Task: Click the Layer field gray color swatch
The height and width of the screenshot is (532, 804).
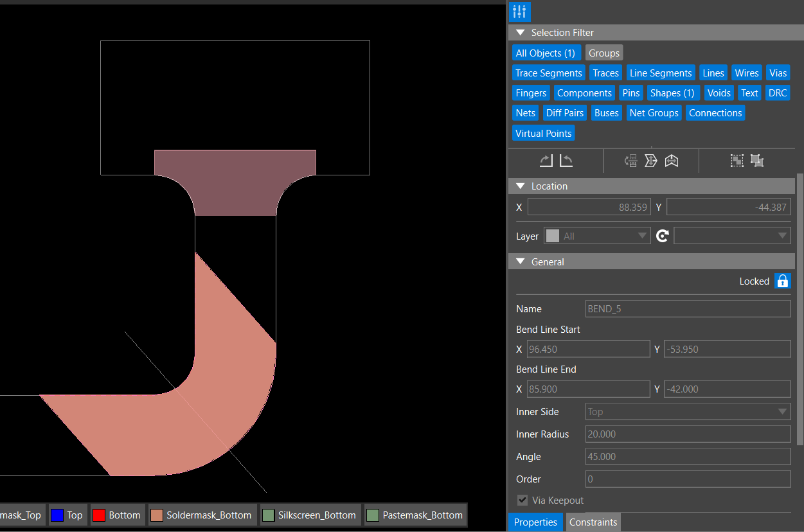Action: point(553,236)
